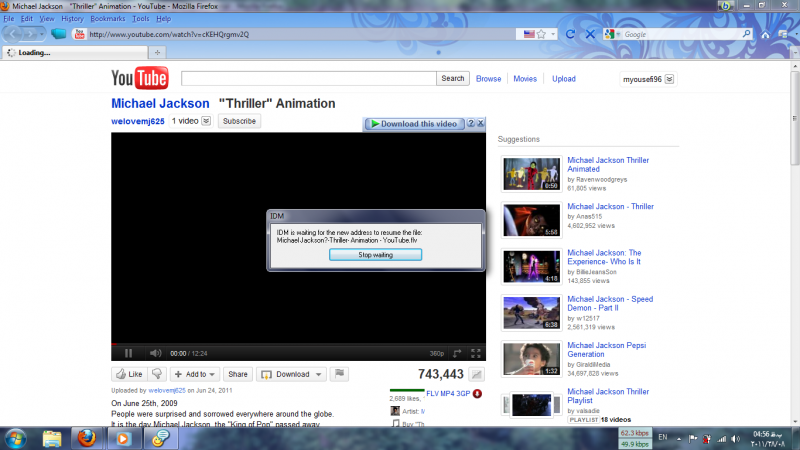Click the FLV MP4 3GP format link
800x450 pixels.
[x=448, y=393]
